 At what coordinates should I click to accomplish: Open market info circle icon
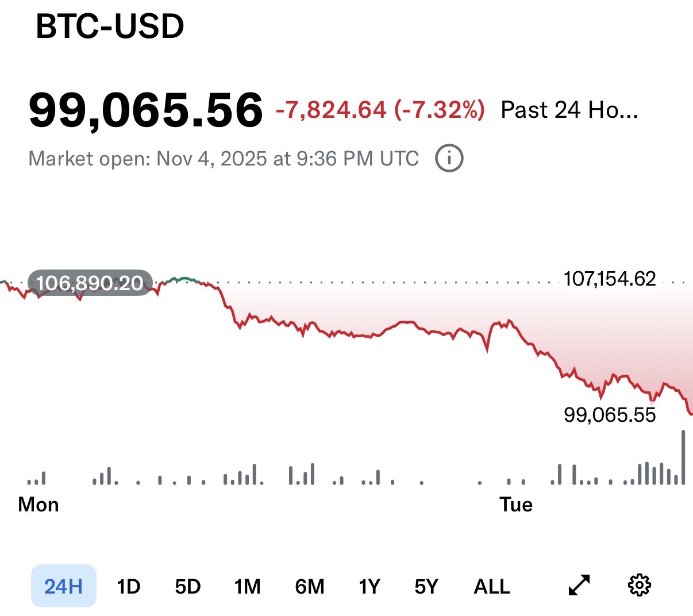(449, 159)
